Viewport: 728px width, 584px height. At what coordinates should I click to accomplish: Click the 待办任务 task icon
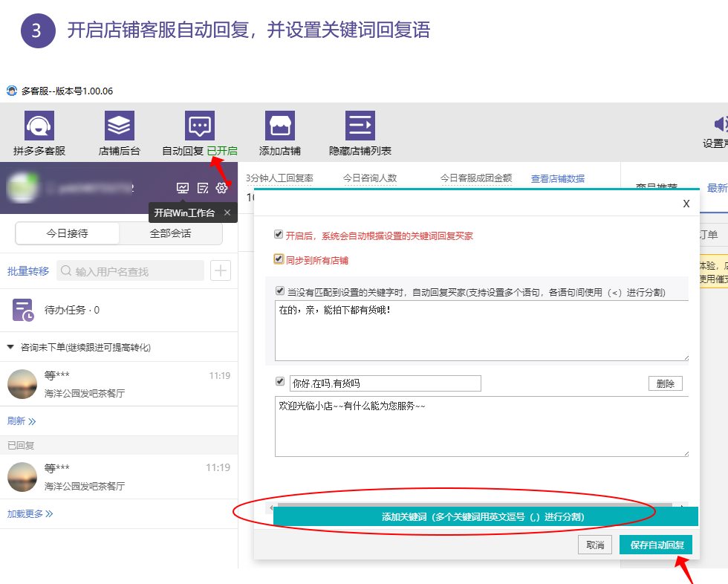pos(23,310)
